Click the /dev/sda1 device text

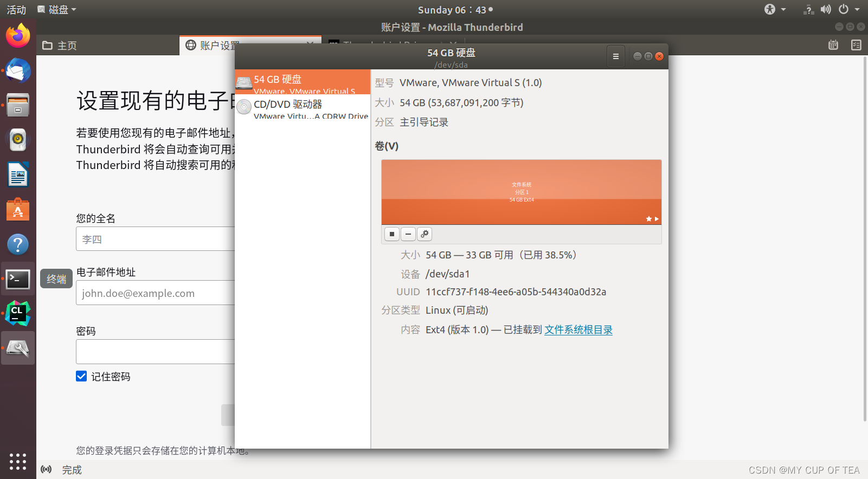point(448,274)
